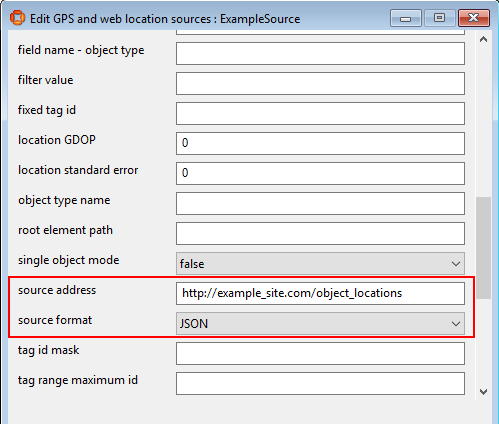Click the 'source address' label
499x424 pixels.
pyautogui.click(x=57, y=290)
